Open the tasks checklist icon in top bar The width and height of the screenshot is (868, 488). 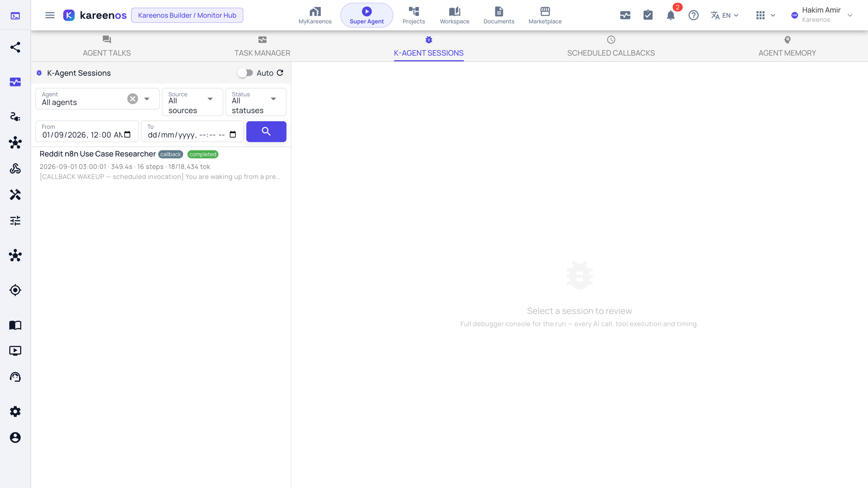point(648,15)
